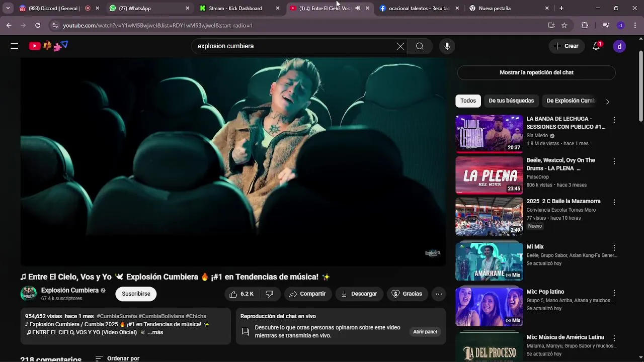Open the Mi Mix AMARRAME thumbnail
The image size is (644, 362).
coord(489,261)
